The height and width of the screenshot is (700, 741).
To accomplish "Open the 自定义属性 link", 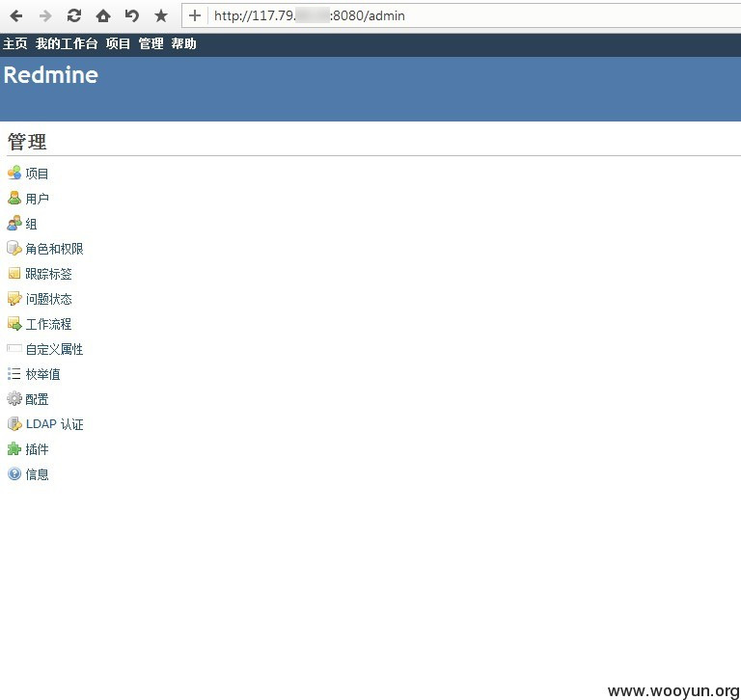I will tap(54, 349).
